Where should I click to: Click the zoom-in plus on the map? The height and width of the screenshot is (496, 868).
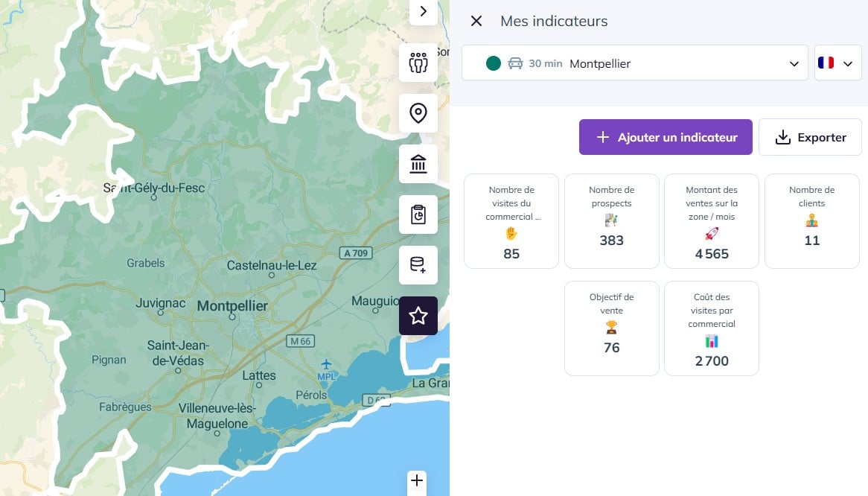[x=416, y=481]
